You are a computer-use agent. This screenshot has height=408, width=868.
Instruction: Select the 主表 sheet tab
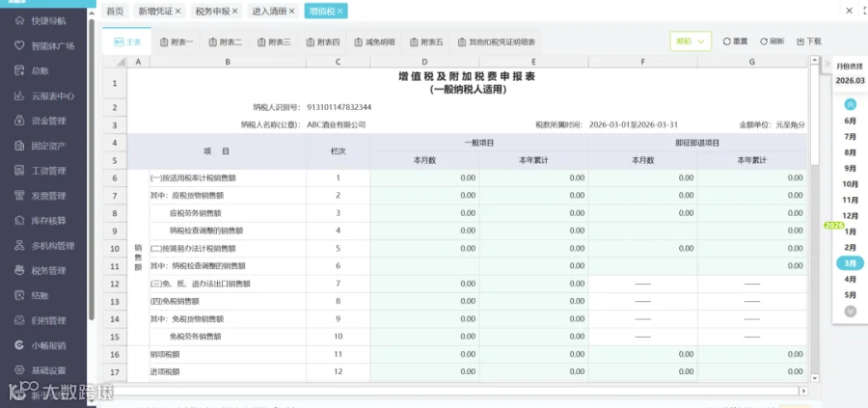(x=126, y=41)
